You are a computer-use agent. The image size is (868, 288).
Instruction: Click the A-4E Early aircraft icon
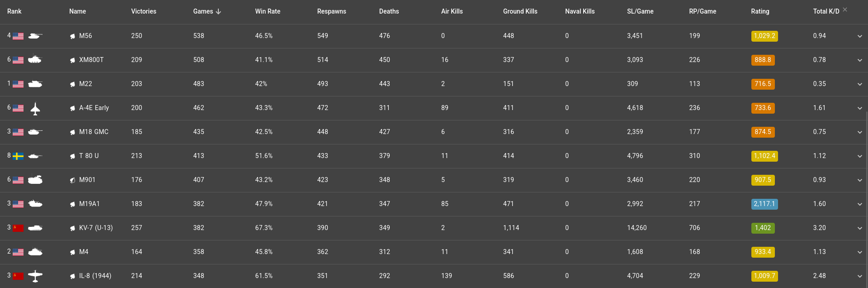(35, 109)
